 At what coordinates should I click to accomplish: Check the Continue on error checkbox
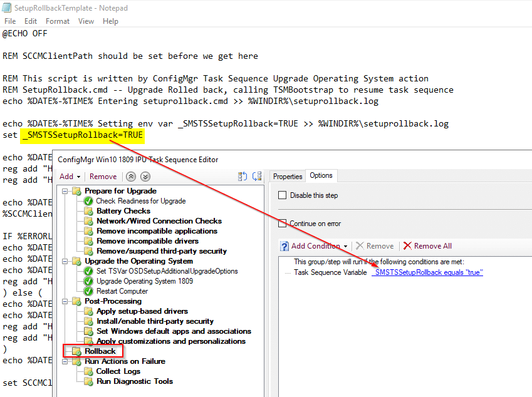tap(281, 223)
